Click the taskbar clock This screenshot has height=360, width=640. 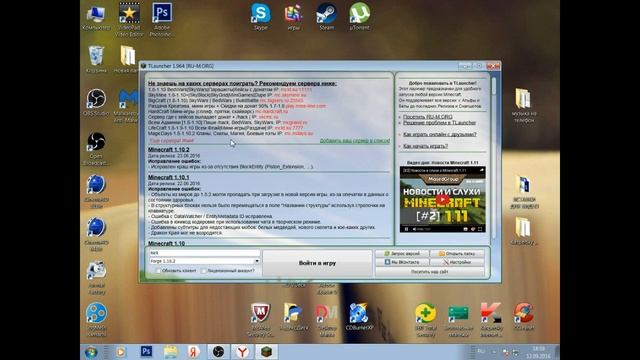pos(539,352)
